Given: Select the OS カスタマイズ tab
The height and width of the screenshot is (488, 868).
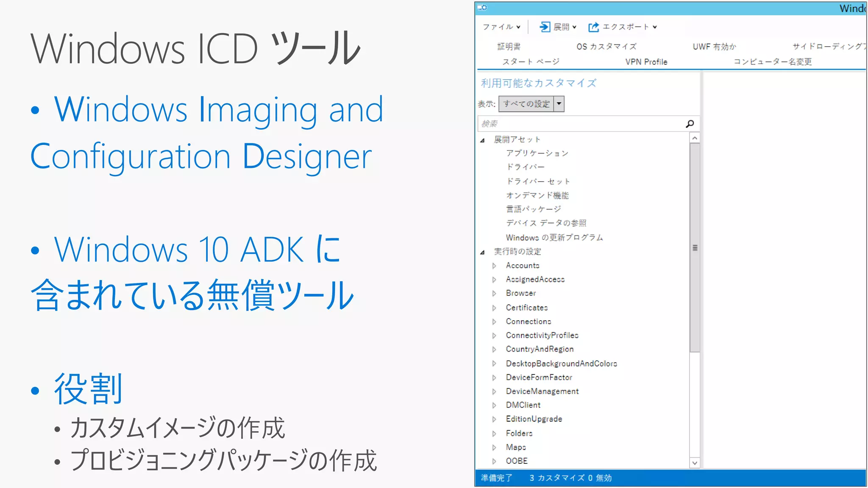Looking at the screenshot, I should point(606,47).
